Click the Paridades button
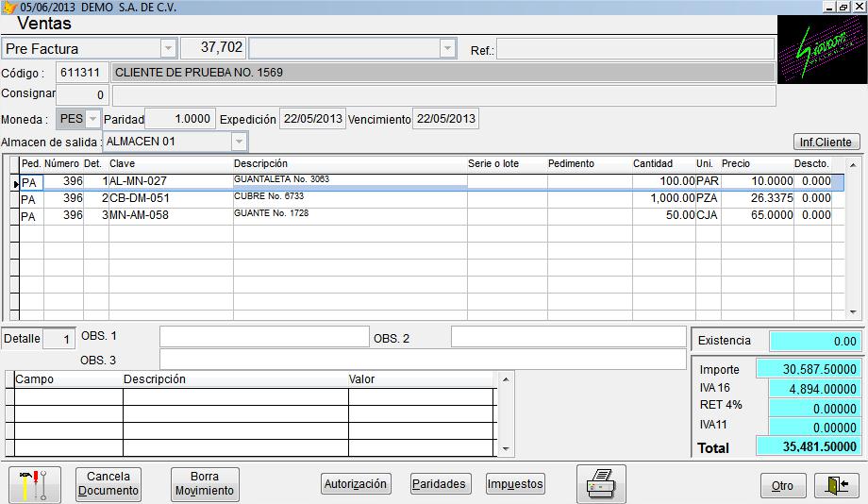Image resolution: width=868 pixels, height=504 pixels. point(440,483)
